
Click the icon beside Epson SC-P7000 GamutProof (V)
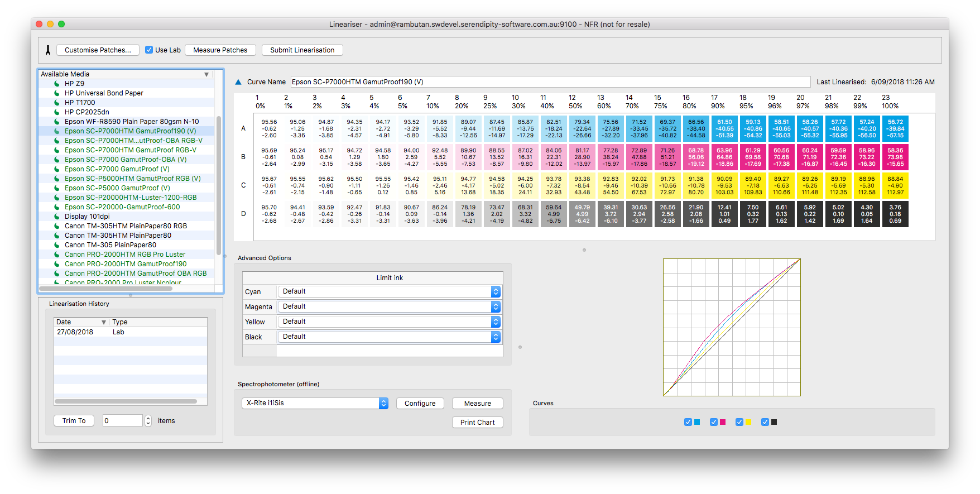click(57, 169)
